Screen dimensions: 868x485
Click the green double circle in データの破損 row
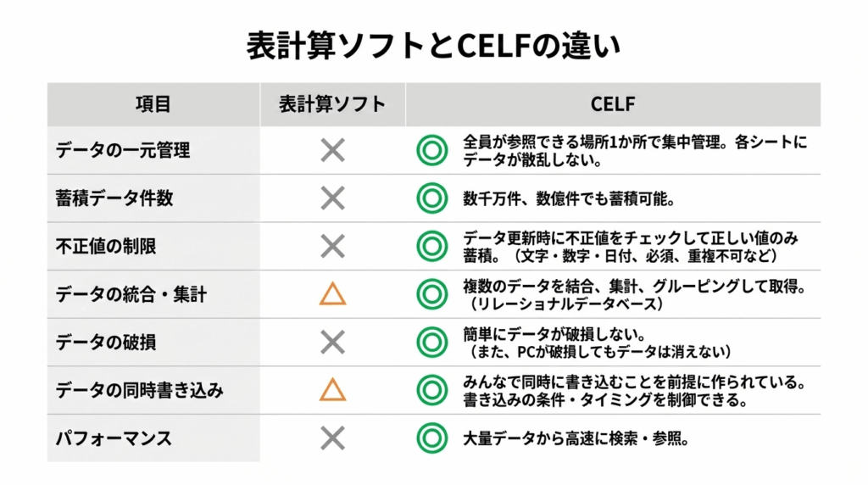[x=431, y=343]
